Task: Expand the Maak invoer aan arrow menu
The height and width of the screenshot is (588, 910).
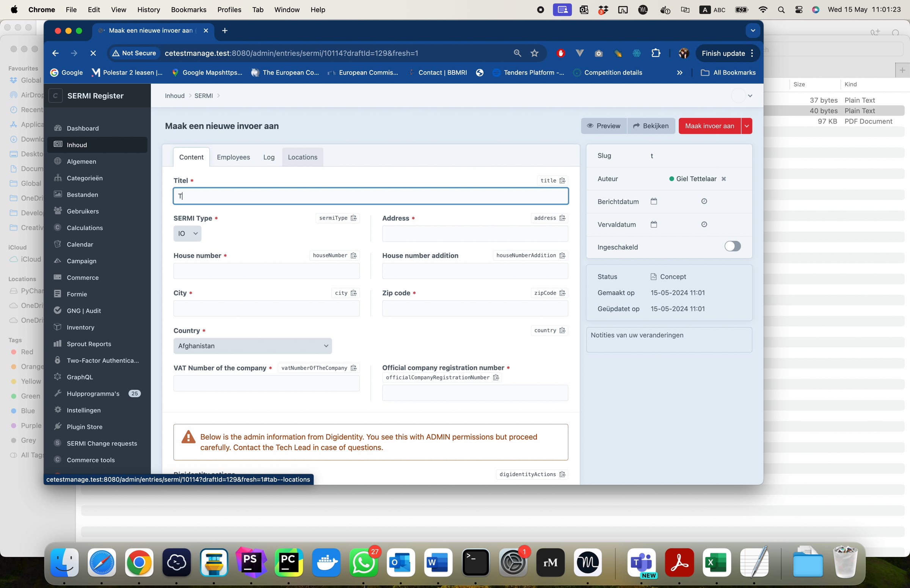Action: [x=747, y=126]
